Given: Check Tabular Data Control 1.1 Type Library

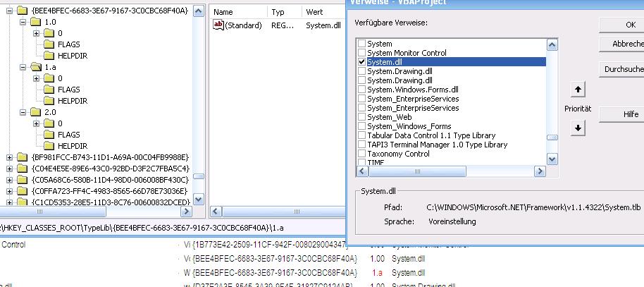Looking at the screenshot, I should pyautogui.click(x=361, y=135).
